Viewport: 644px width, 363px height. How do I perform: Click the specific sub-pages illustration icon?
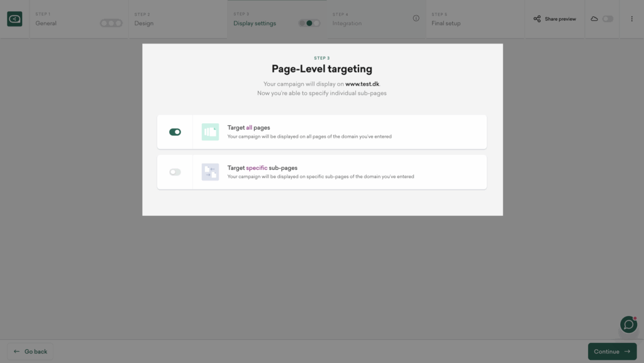click(x=210, y=172)
